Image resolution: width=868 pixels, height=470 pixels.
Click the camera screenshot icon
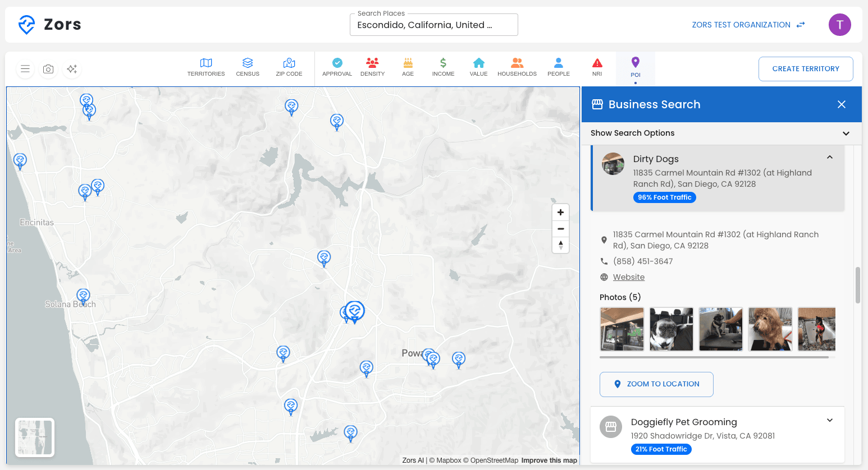click(48, 69)
